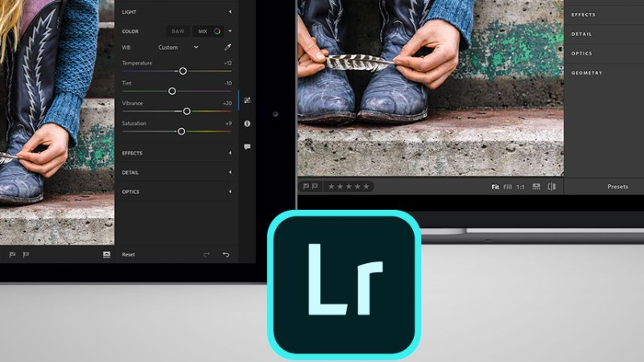This screenshot has width=644, height=362.
Task: Toggle show original compare icon on laptop
Action: tap(552, 187)
